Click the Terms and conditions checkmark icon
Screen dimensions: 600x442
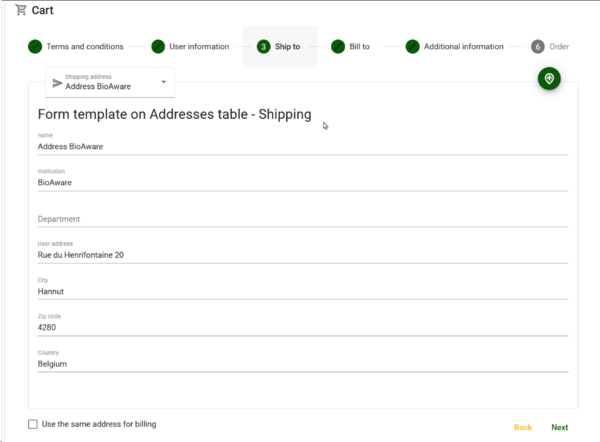[x=35, y=46]
